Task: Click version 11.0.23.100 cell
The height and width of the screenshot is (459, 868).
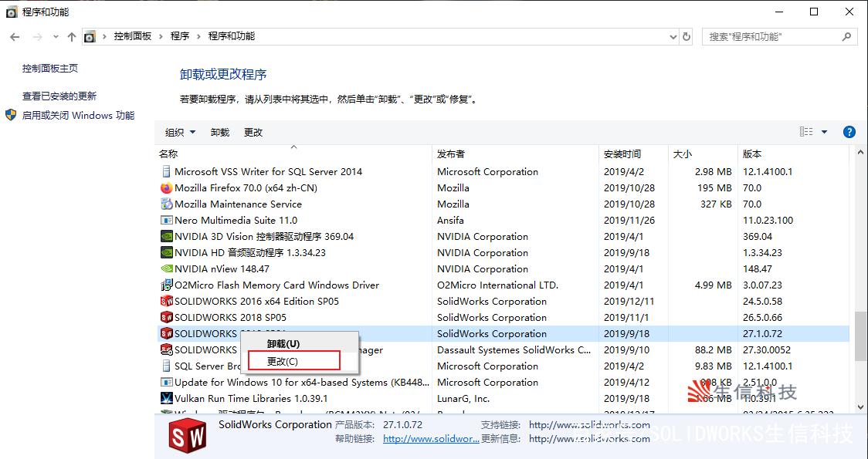Action: (768, 221)
